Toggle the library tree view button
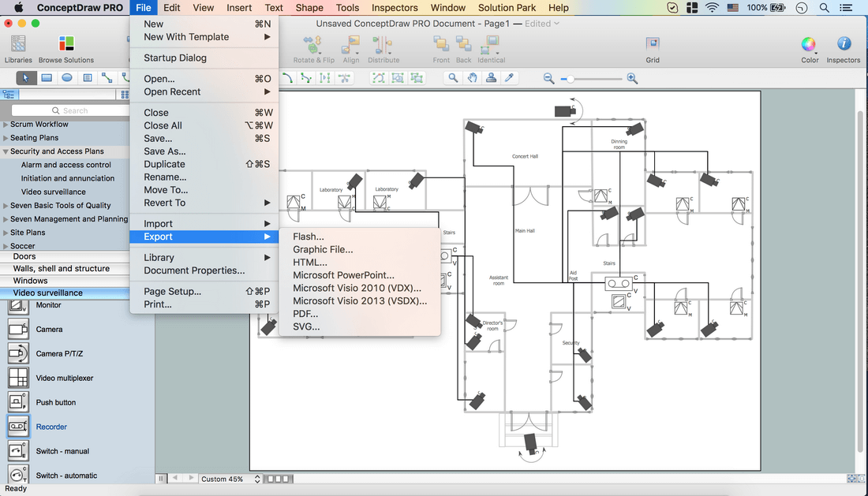The height and width of the screenshot is (496, 868). point(9,94)
